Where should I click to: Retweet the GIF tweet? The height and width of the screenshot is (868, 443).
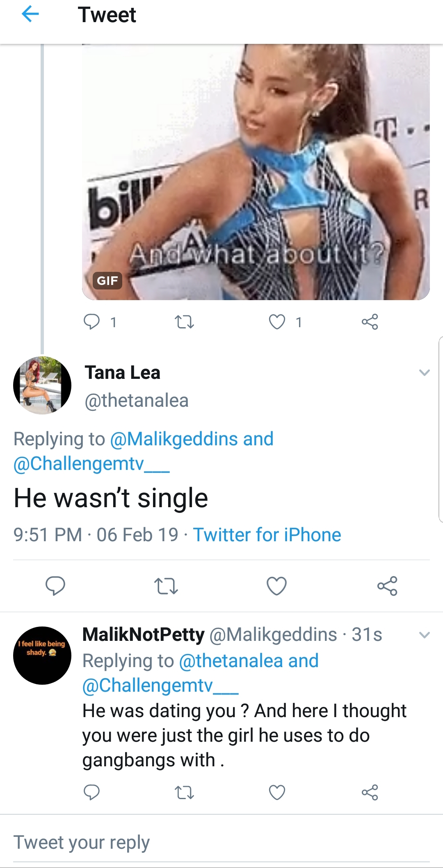(x=185, y=322)
